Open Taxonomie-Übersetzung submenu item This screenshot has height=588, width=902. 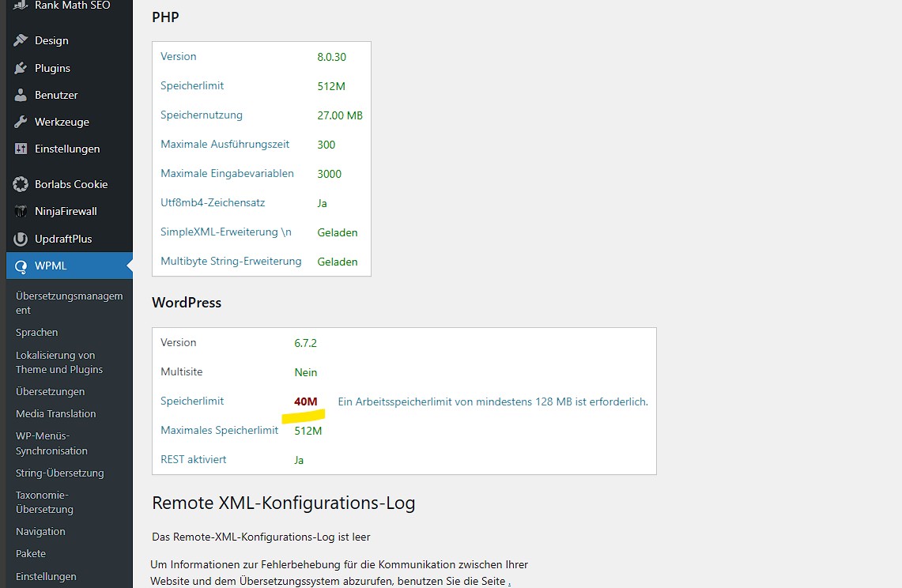point(44,503)
